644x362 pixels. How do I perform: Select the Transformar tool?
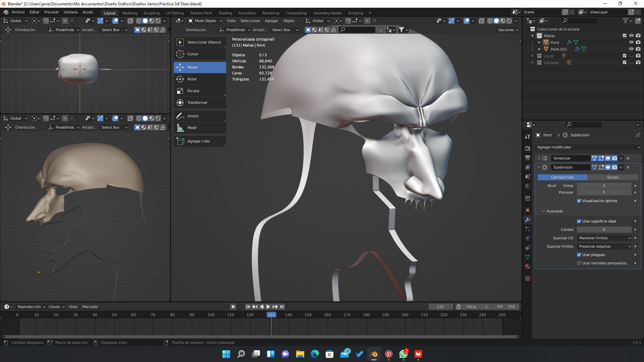click(x=200, y=103)
